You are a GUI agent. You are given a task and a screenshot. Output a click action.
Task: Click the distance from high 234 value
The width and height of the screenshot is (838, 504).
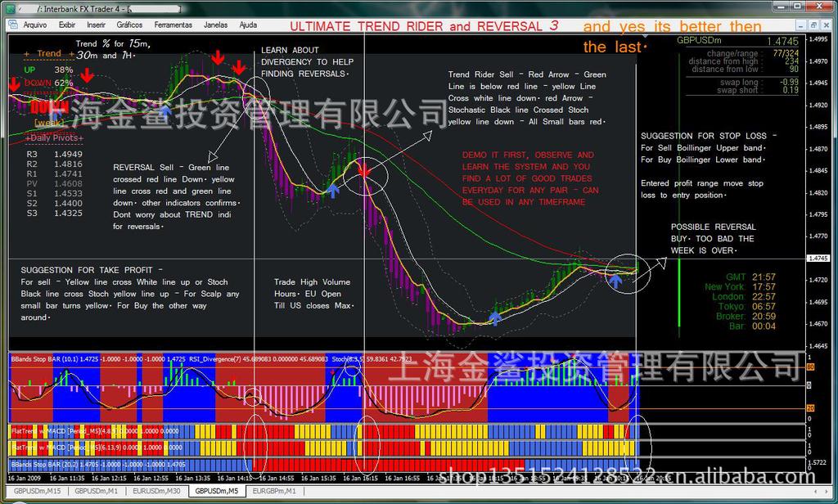[x=791, y=61]
